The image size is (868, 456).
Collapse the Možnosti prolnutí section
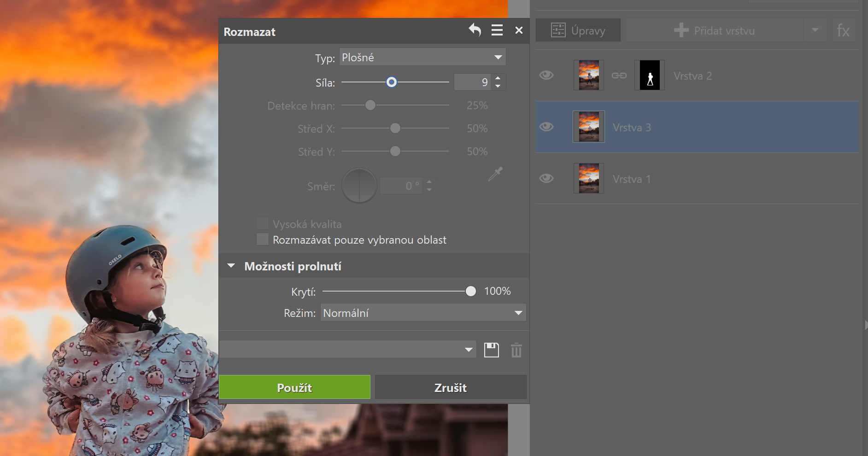coord(231,266)
